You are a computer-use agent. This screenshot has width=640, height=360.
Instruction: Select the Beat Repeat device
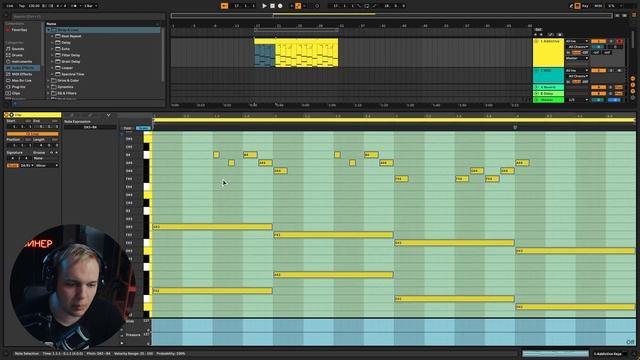point(71,36)
